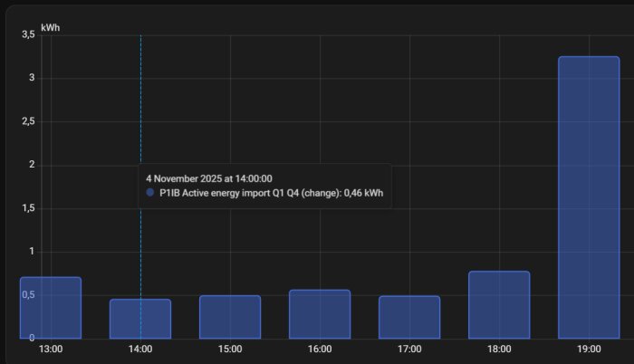Click the 18:00 x-axis label
Screen dimensions: 634x364
point(499,349)
